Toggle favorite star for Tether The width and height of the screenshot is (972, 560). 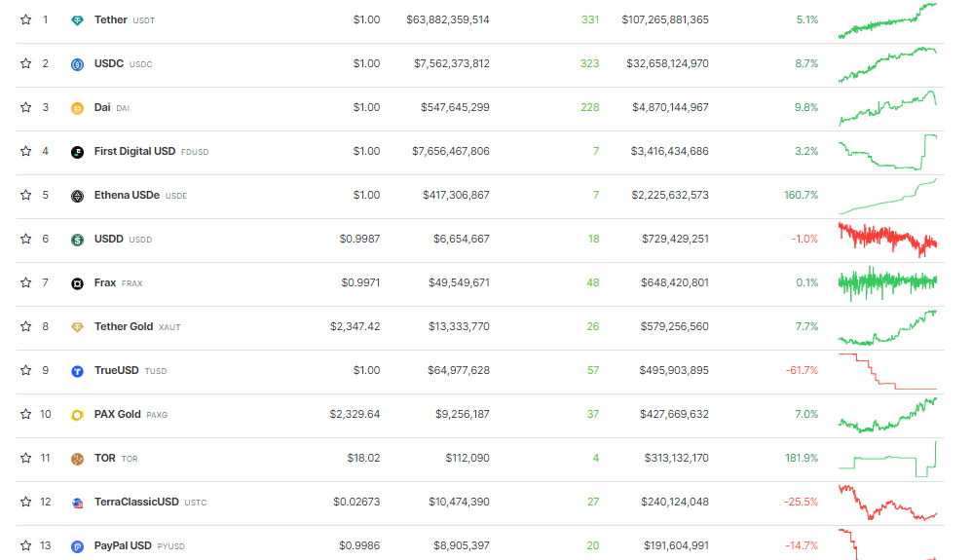(x=25, y=19)
